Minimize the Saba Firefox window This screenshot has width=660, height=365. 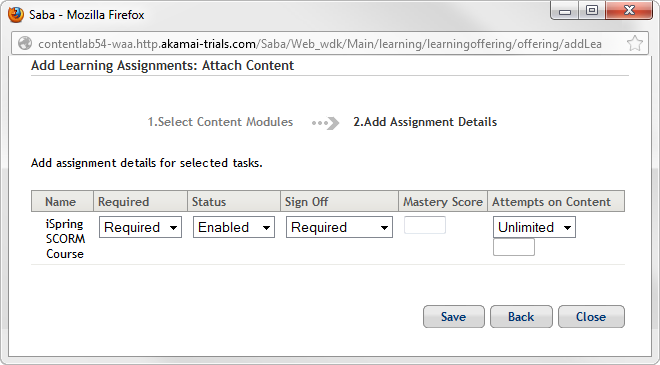(x=565, y=11)
